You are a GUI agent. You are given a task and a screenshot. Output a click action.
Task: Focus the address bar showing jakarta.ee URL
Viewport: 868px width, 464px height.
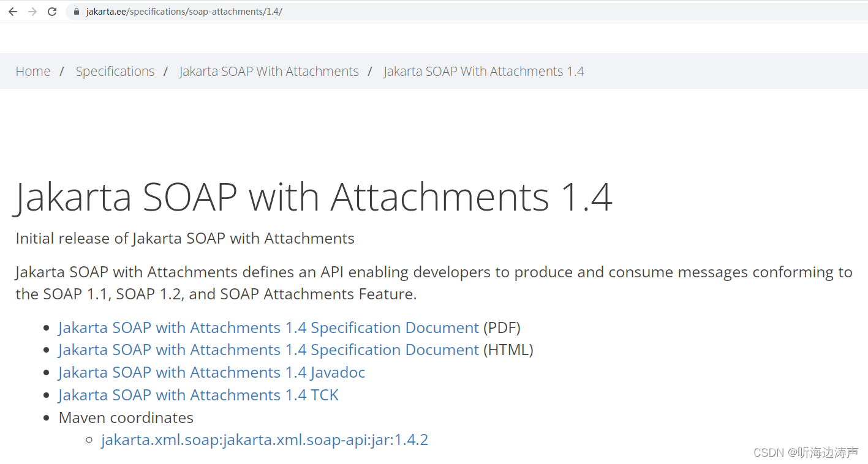pos(466,12)
